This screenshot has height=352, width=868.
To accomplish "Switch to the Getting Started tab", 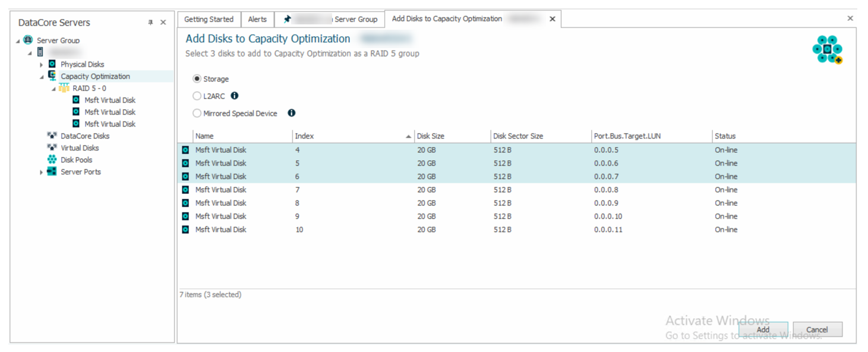I will pos(209,19).
